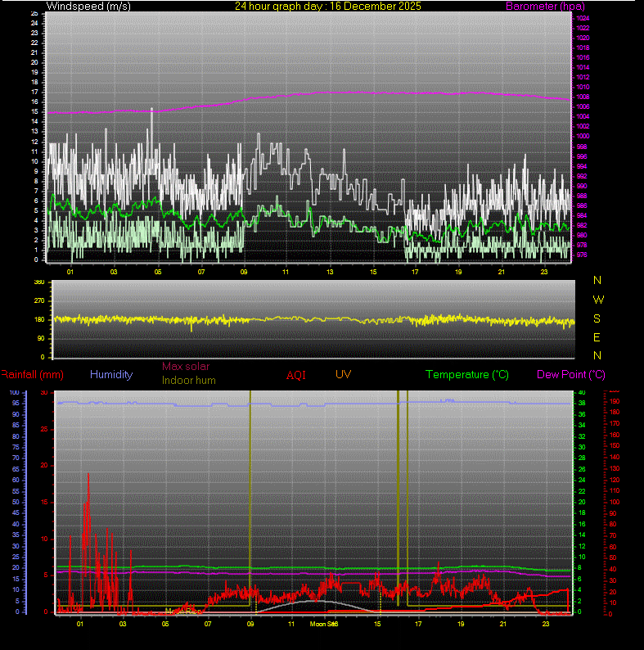Click the '90' wind direction axis value
This screenshot has height=650, width=644.
click(41, 338)
